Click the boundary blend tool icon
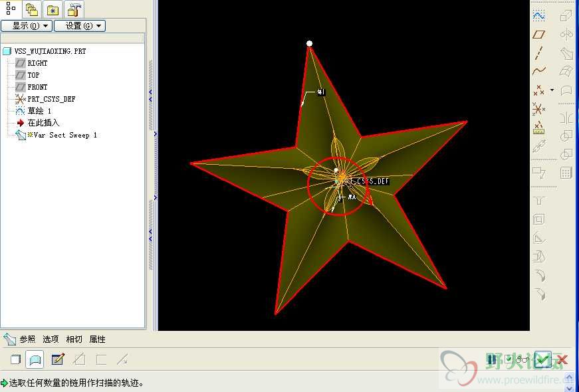Screen dimensions: 579x392 [x=566, y=70]
